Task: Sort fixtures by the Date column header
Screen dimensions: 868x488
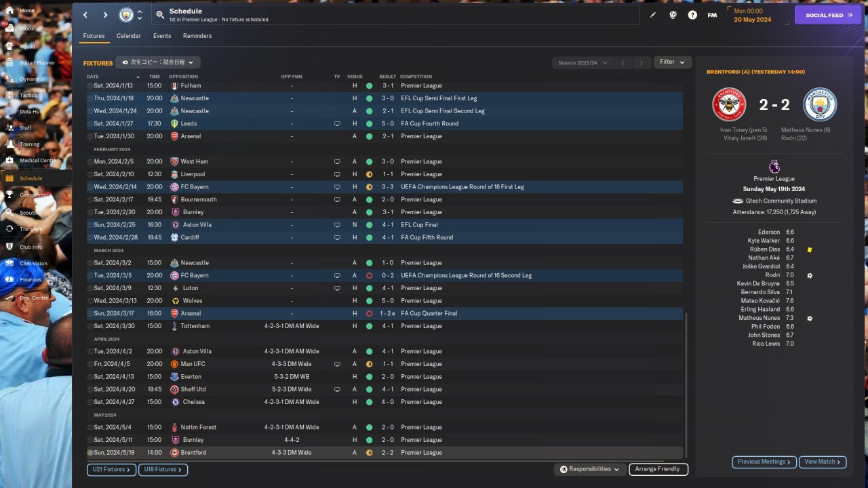Action: click(x=93, y=77)
